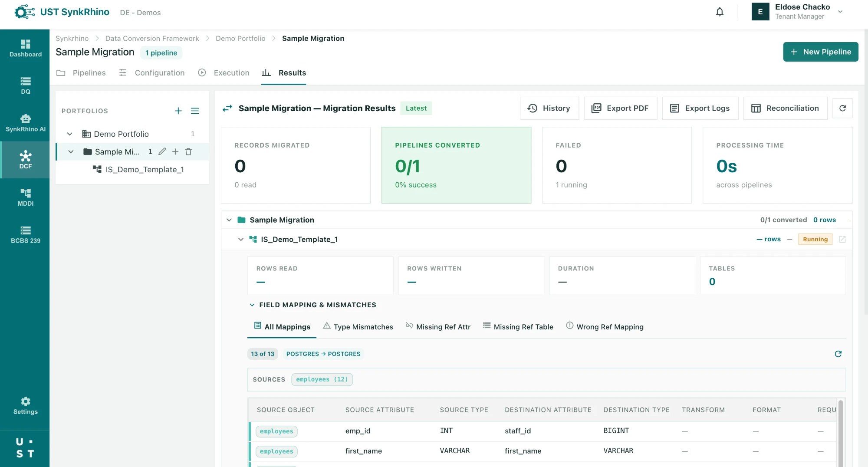
Task: Refresh the migration results header
Action: pos(842,108)
